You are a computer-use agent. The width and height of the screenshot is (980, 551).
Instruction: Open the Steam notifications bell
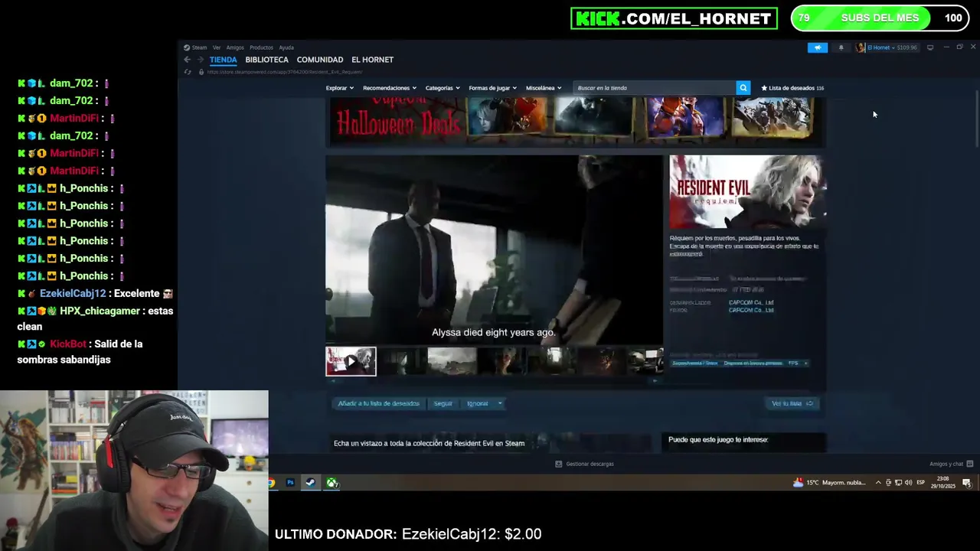tap(841, 47)
